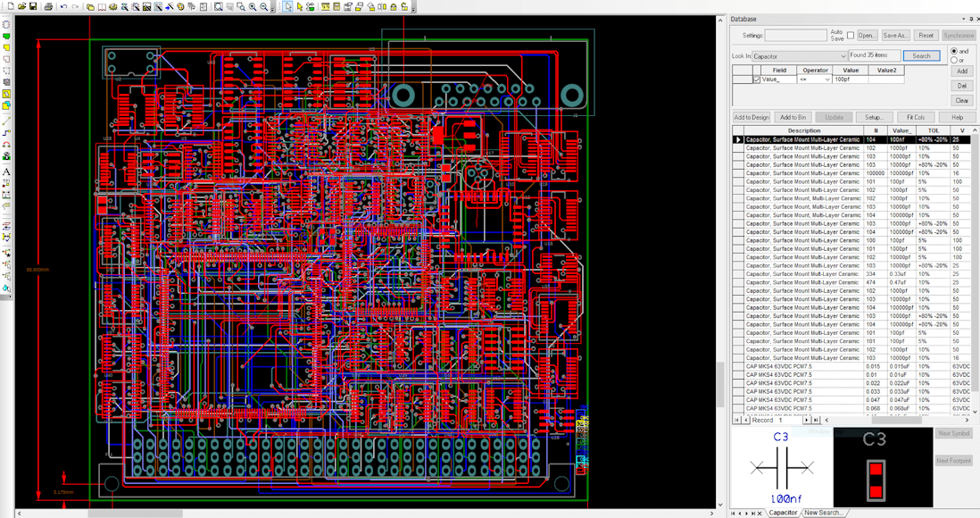The width and height of the screenshot is (980, 518).
Task: Click the Reset button
Action: pos(926,35)
